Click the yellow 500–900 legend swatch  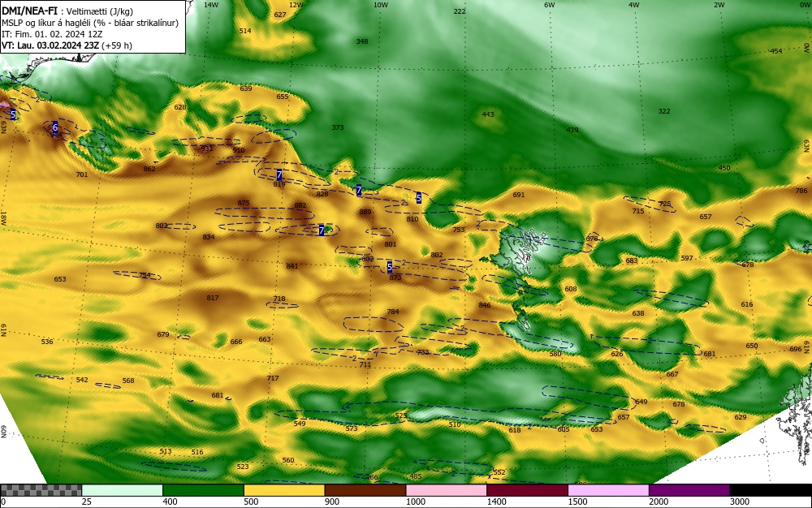(283, 490)
